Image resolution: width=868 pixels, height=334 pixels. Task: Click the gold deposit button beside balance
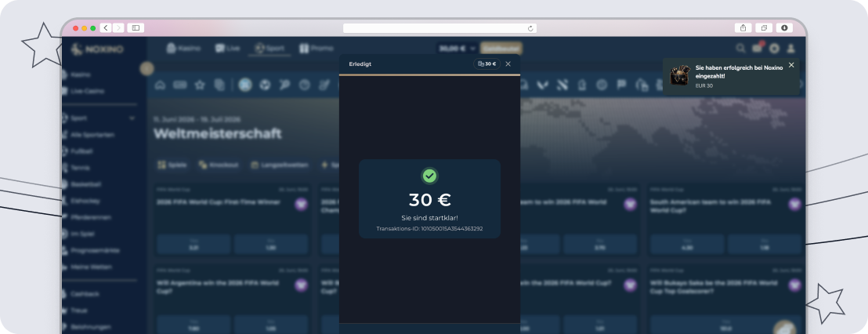coord(501,48)
